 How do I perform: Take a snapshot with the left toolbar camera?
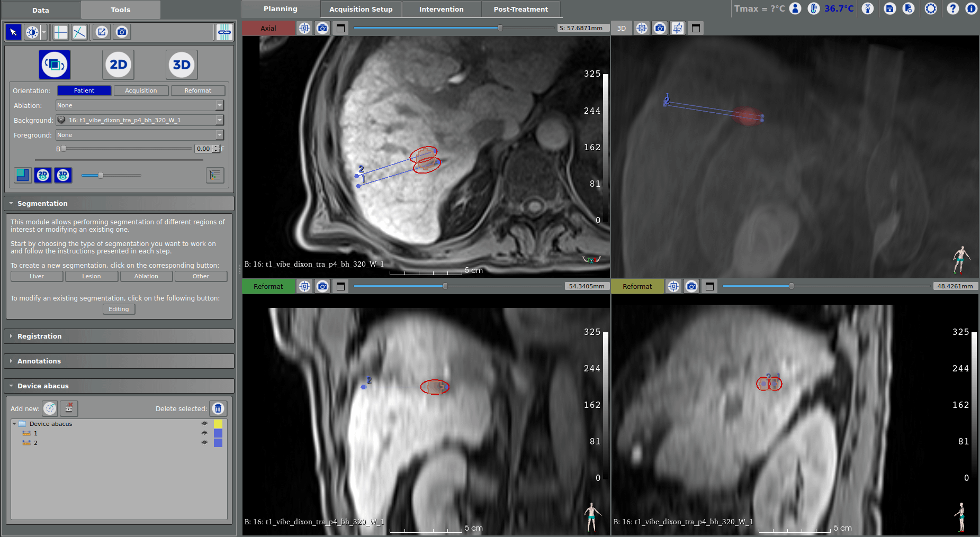point(122,32)
